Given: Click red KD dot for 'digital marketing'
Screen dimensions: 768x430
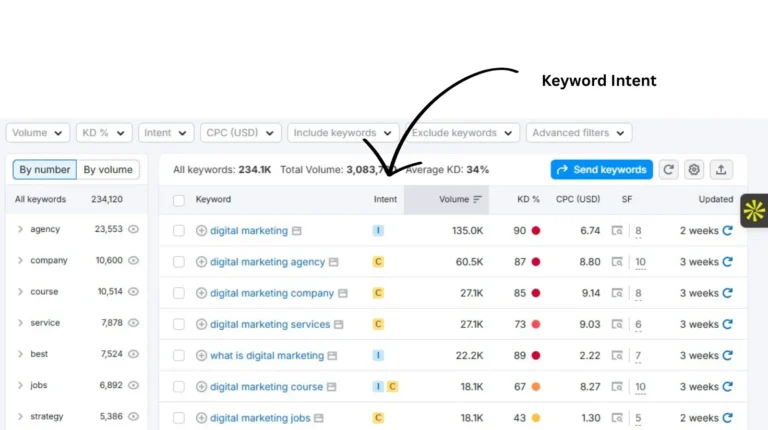Looking at the screenshot, I should tap(536, 231).
